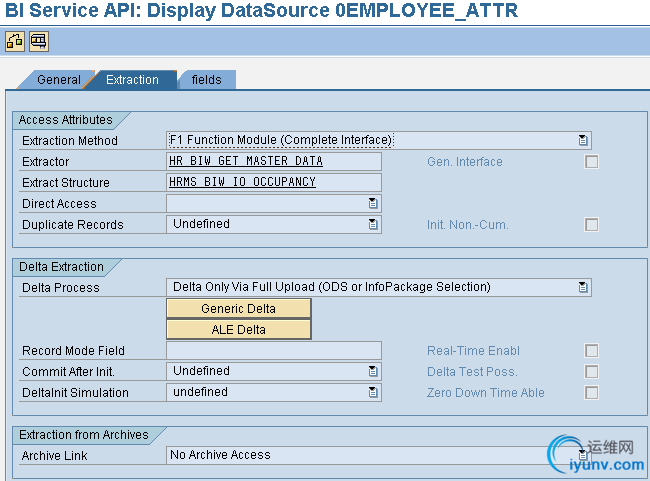Click the Delta Extraction group header
This screenshot has height=481, width=650.
(x=61, y=267)
